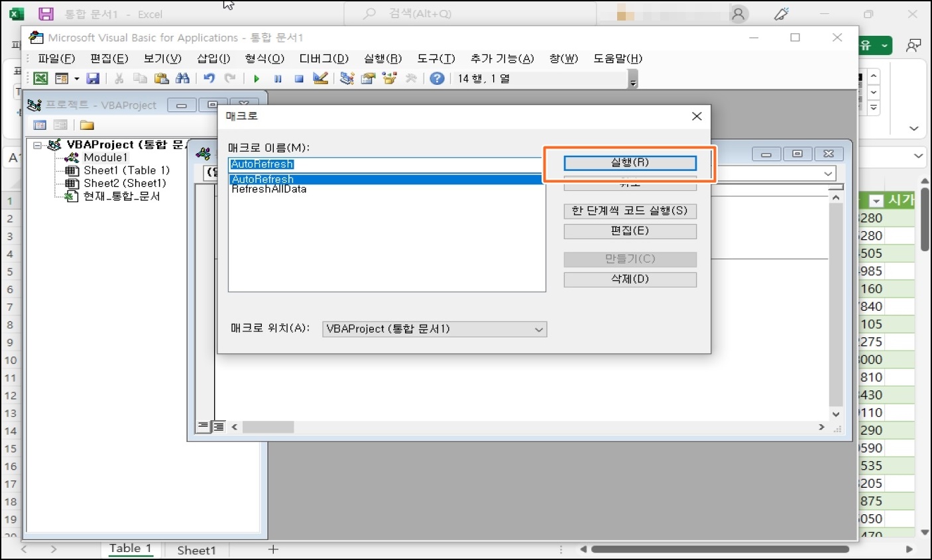This screenshot has height=560, width=932.
Task: Open the Project Explorer toolbar icon
Action: pos(347,79)
